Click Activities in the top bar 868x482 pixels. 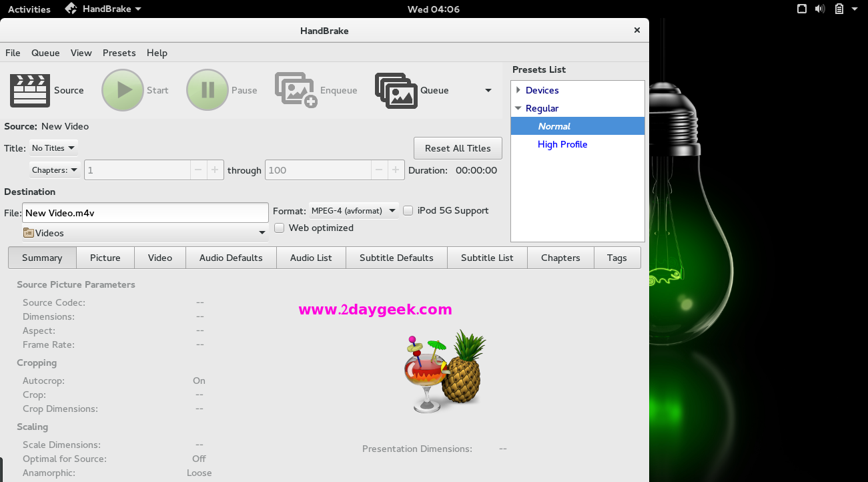pyautogui.click(x=29, y=9)
